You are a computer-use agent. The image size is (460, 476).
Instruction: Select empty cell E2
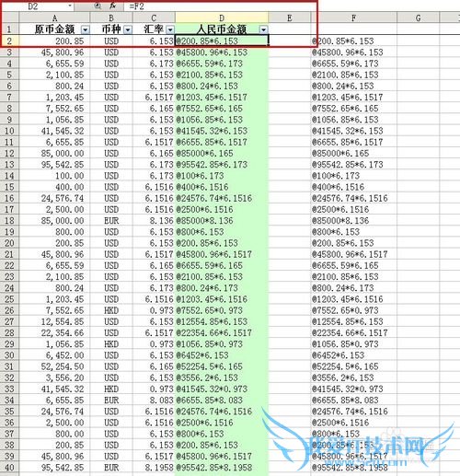290,41
